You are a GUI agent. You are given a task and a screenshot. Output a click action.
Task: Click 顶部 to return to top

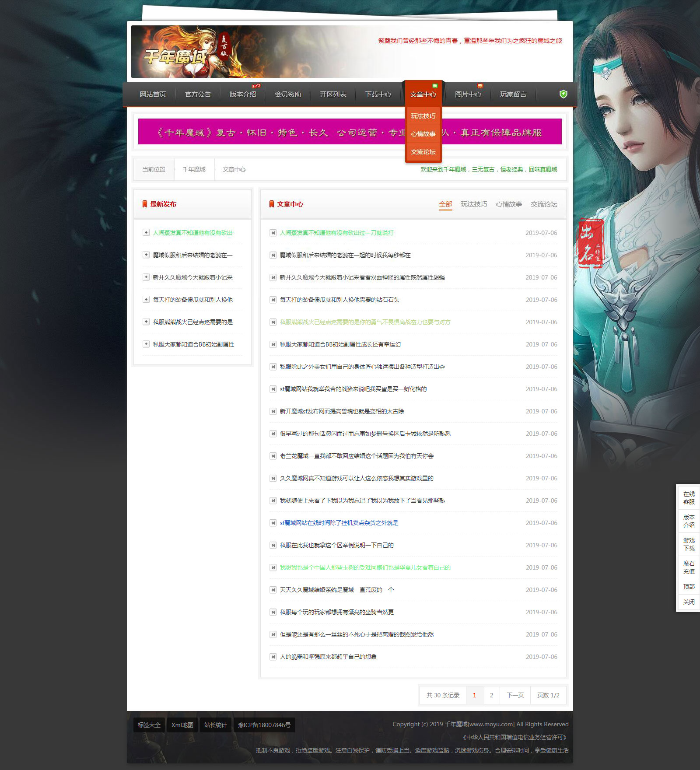(x=689, y=587)
